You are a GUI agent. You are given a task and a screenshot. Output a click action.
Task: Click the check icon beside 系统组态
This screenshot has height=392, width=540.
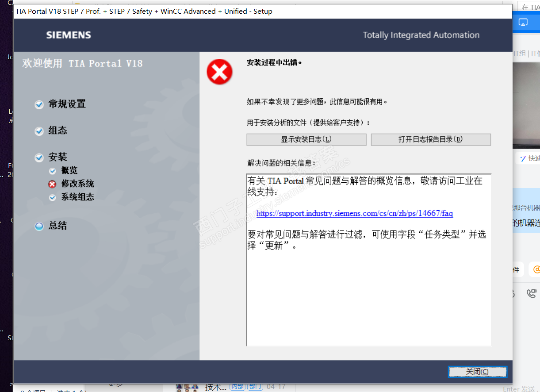point(53,197)
